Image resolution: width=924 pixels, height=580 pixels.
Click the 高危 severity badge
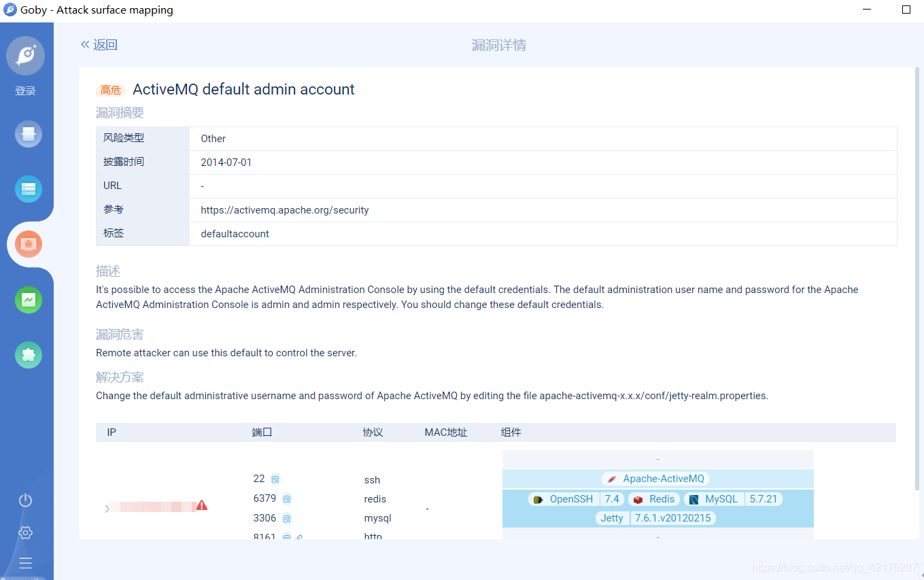(x=111, y=90)
